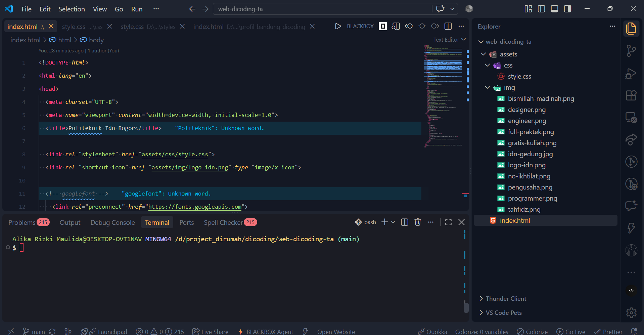
Task: Open the Customize Layout icon
Action: [528, 9]
